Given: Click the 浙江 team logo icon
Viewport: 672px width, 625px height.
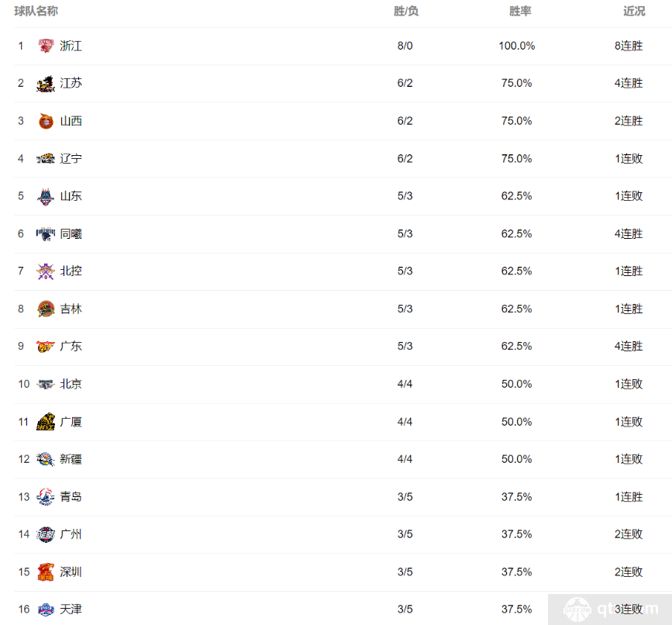Looking at the screenshot, I should click(46, 46).
